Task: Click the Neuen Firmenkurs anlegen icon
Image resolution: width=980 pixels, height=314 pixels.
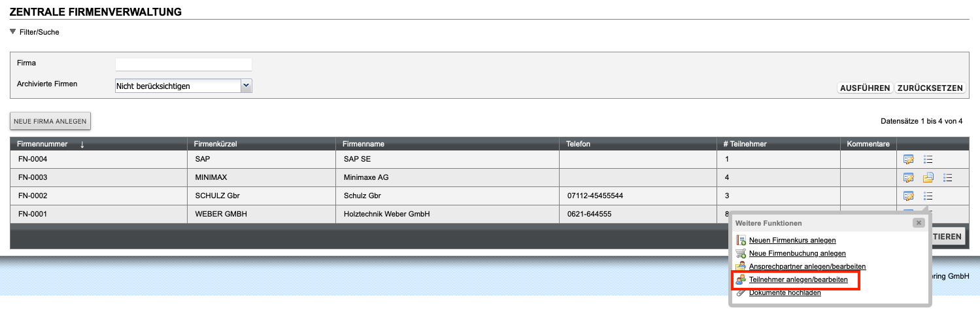Action: pyautogui.click(x=741, y=241)
